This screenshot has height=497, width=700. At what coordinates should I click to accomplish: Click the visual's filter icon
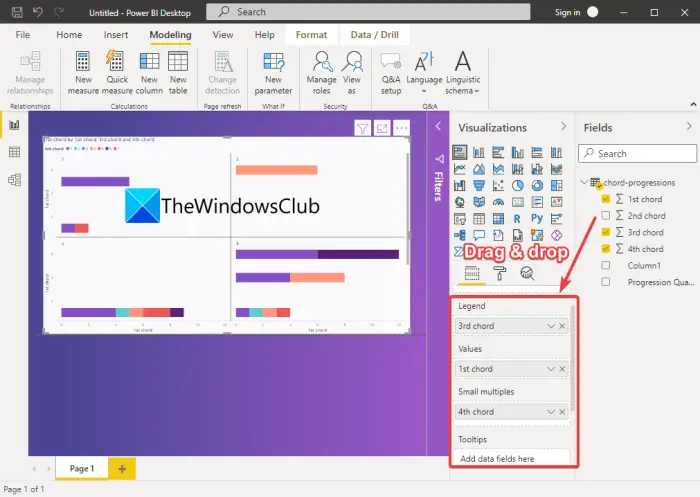click(x=362, y=129)
